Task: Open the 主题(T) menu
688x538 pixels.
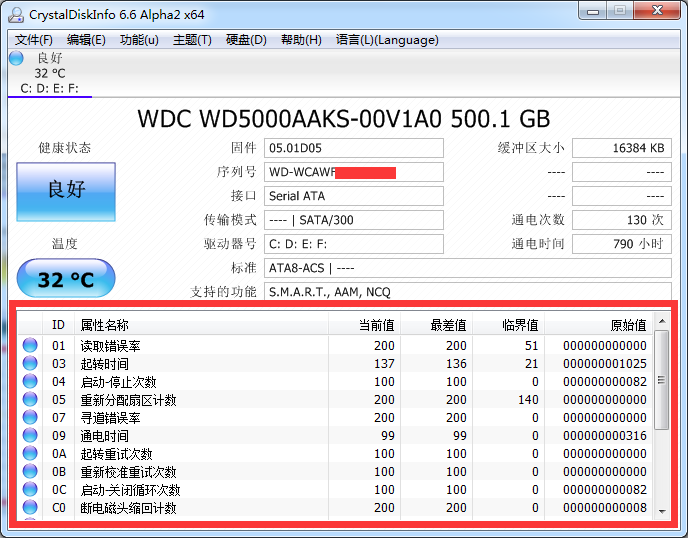Action: tap(192, 40)
